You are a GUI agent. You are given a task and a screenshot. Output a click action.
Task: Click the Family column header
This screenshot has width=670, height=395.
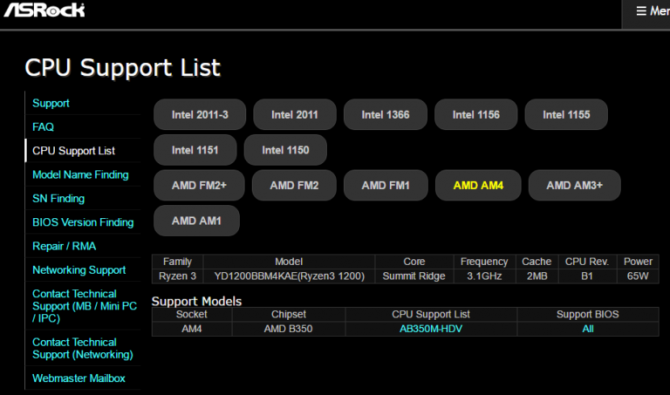pos(177,262)
